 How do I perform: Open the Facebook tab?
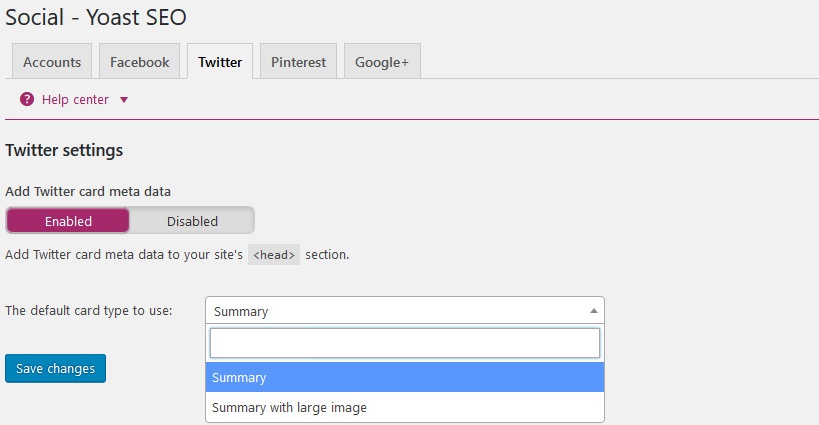139,62
